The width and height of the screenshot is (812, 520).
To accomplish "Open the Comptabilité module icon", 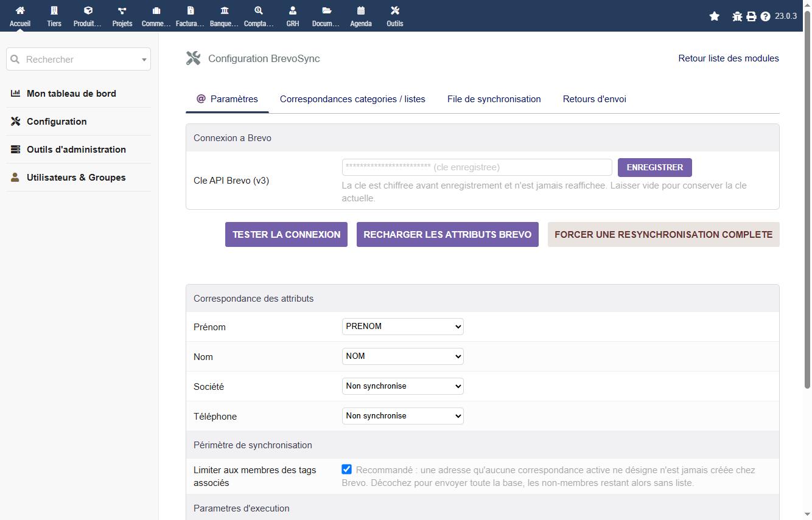I will (259, 10).
